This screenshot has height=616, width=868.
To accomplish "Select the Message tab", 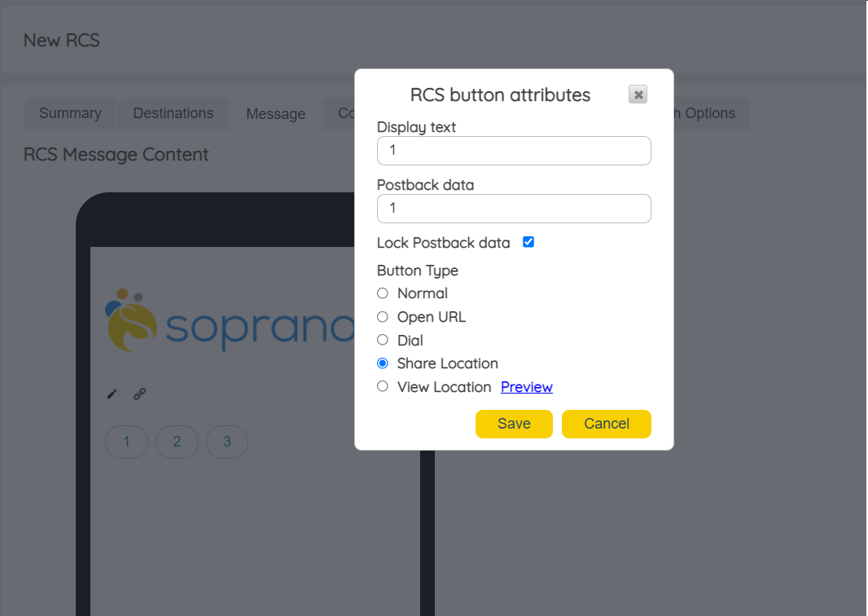I will pyautogui.click(x=275, y=114).
